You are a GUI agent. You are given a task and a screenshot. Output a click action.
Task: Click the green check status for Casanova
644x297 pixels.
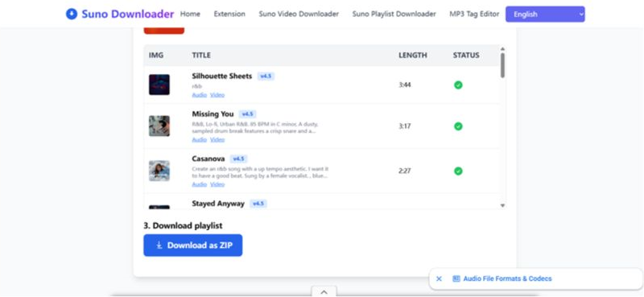pos(458,171)
